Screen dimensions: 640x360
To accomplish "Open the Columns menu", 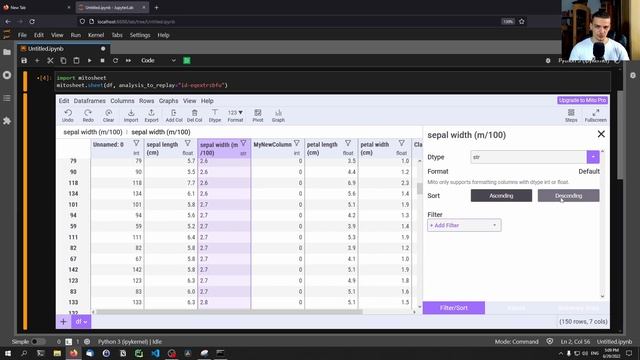I will tap(122, 101).
